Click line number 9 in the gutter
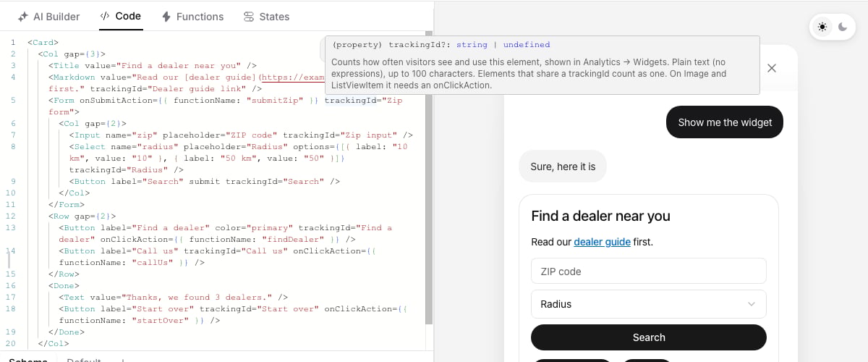This screenshot has height=362, width=868. 12,181
